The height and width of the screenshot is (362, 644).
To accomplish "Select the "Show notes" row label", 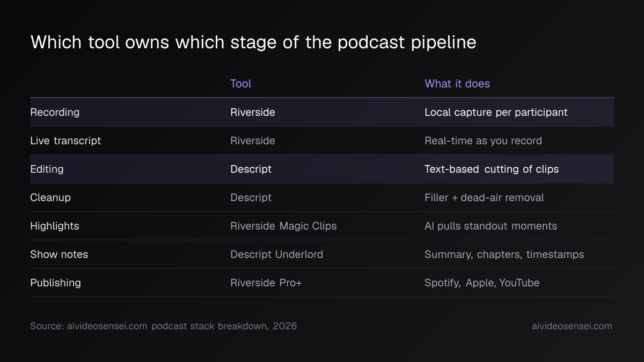I will coord(59,254).
